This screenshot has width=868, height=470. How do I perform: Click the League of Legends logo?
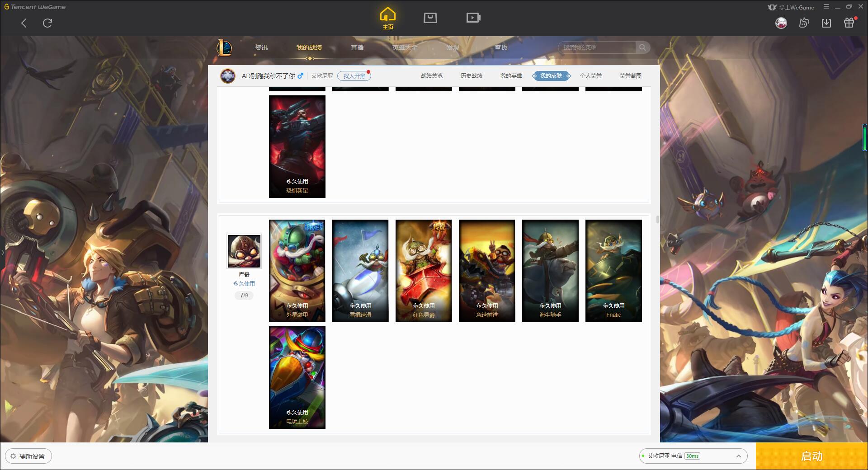pyautogui.click(x=225, y=47)
